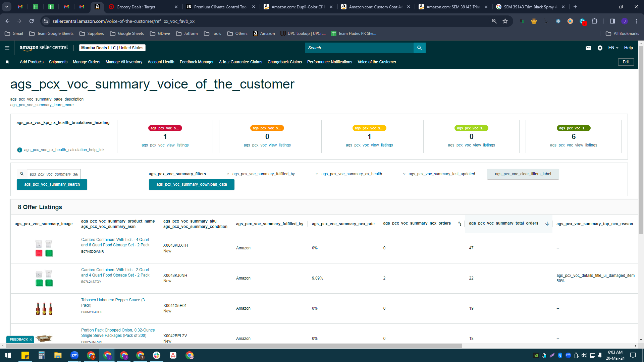Click the info icon beside the health calculation help link
The image size is (644, 362).
[19, 150]
